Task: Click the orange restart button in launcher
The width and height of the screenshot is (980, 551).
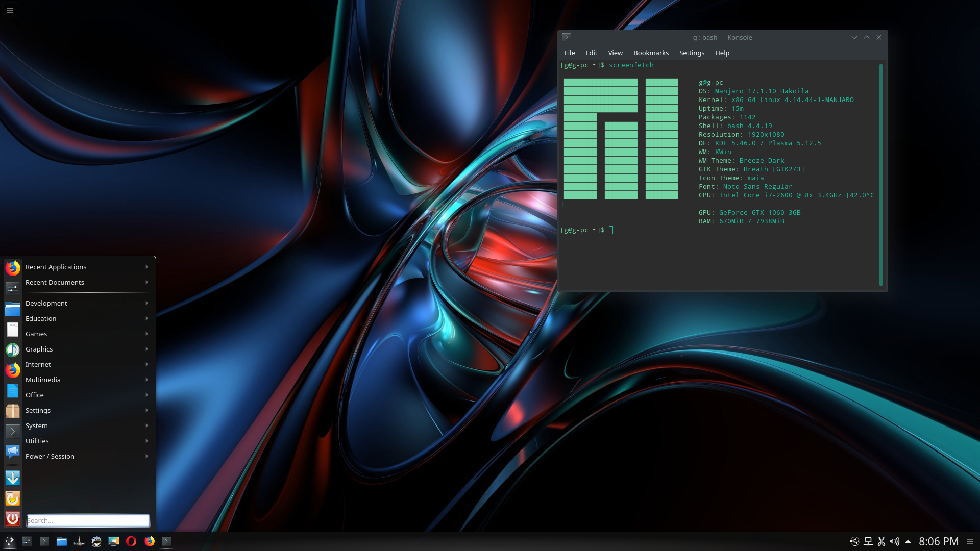Action: pyautogui.click(x=13, y=498)
